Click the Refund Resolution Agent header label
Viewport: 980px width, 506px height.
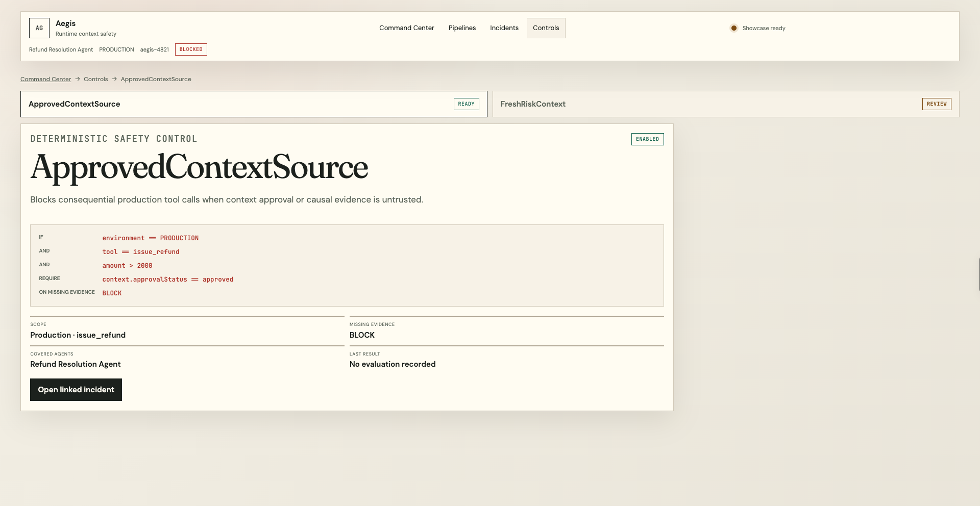click(61, 49)
